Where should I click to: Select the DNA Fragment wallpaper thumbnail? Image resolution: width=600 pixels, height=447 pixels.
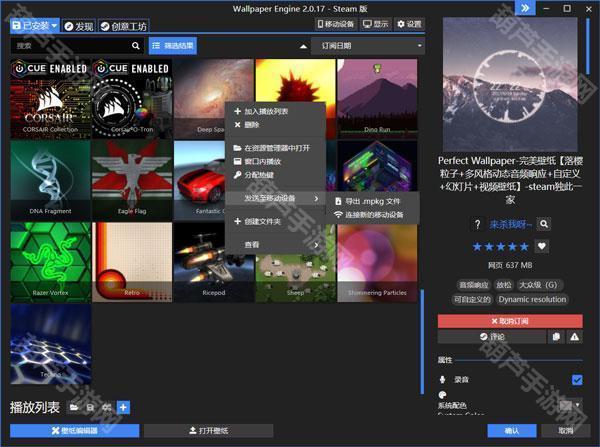click(x=51, y=180)
